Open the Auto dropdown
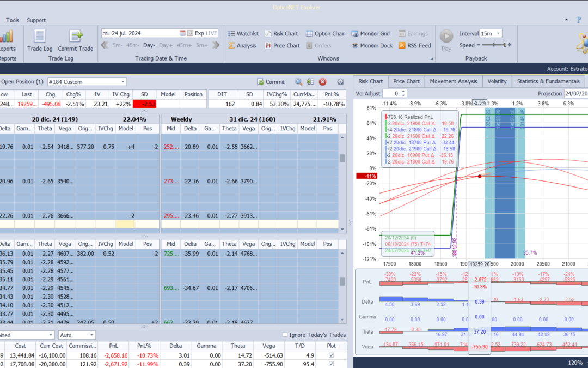Screen dimensions: 588x368 (77, 335)
